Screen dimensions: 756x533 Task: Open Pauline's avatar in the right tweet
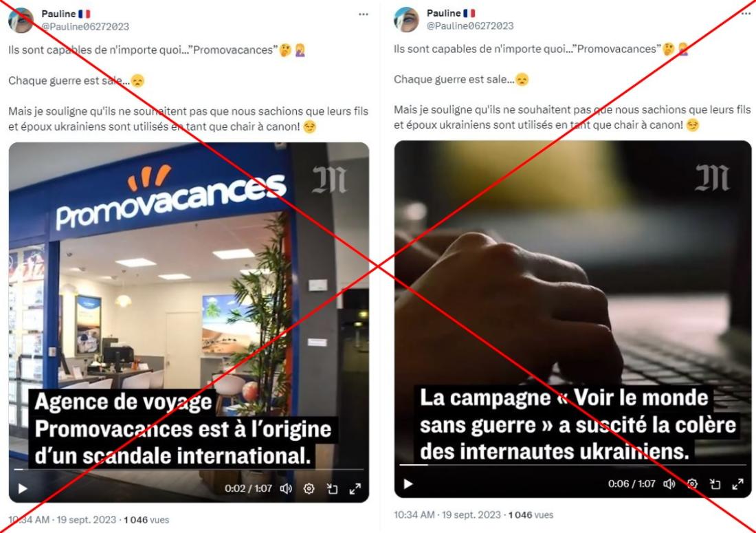[x=406, y=19]
